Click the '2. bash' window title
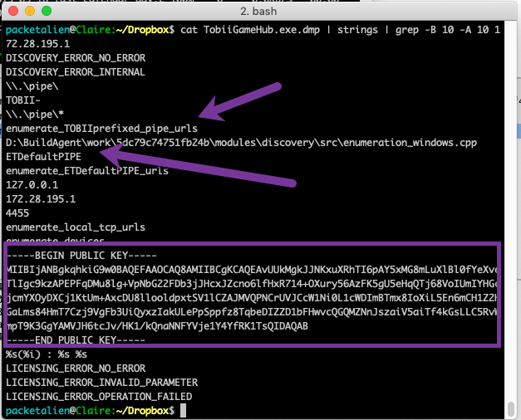 click(x=262, y=10)
